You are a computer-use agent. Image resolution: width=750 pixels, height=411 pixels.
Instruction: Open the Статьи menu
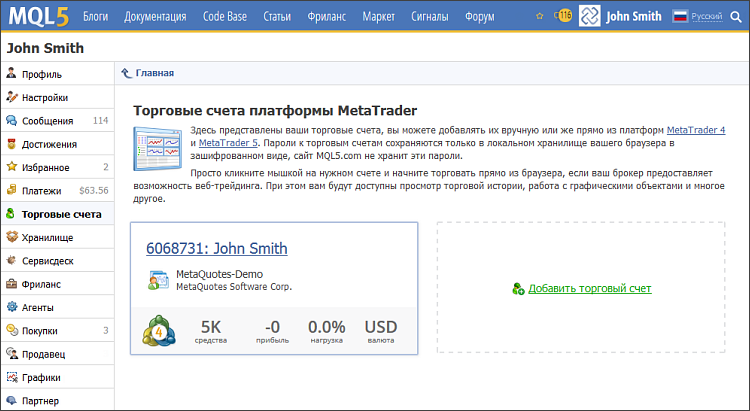277,17
